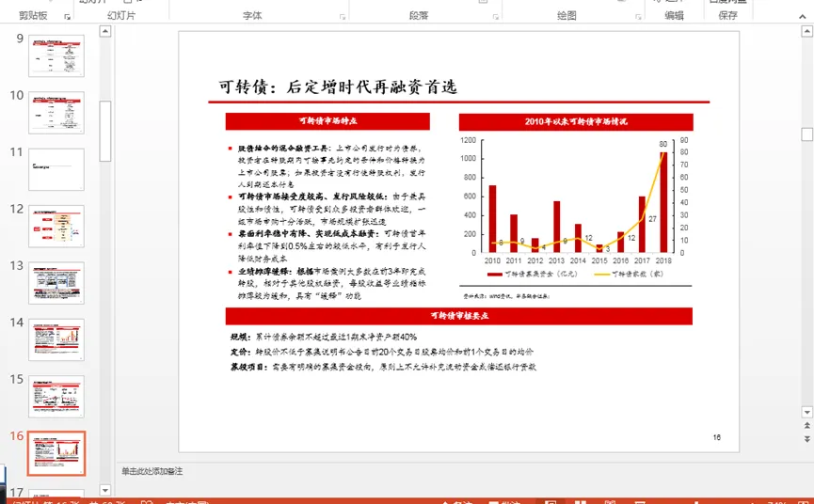Click the 2010 red bar in chart

click(x=492, y=219)
